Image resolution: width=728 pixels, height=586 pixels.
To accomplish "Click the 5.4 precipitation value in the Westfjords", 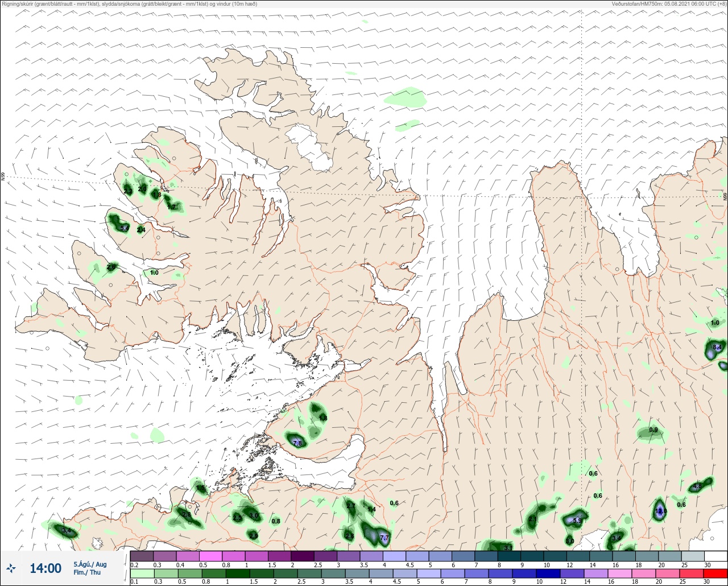I will [x=125, y=228].
